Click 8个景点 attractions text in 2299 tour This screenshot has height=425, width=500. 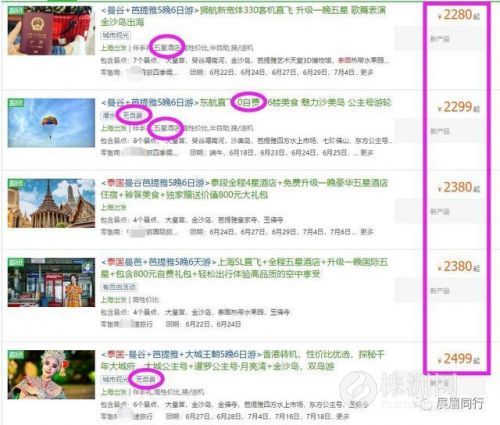tap(145, 141)
